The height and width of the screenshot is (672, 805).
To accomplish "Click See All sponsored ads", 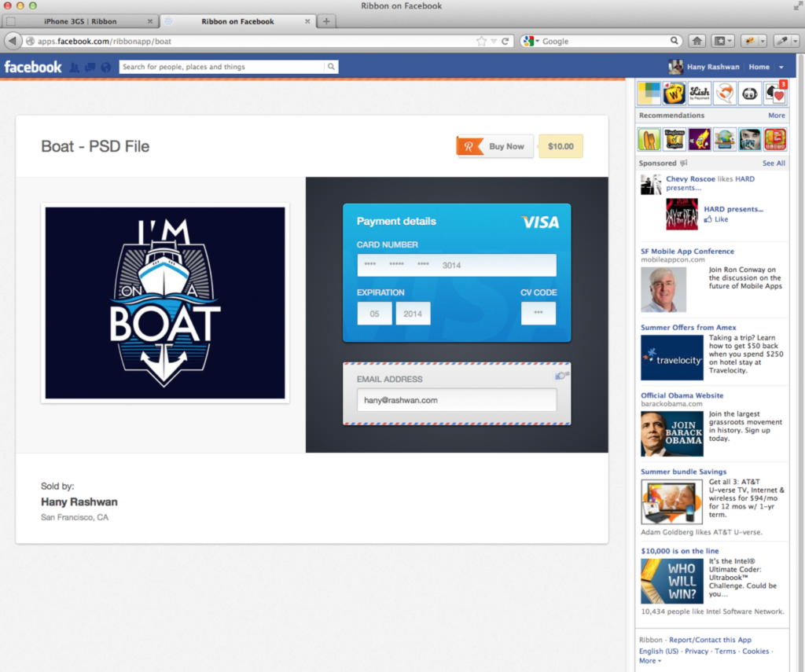I will coord(774,163).
